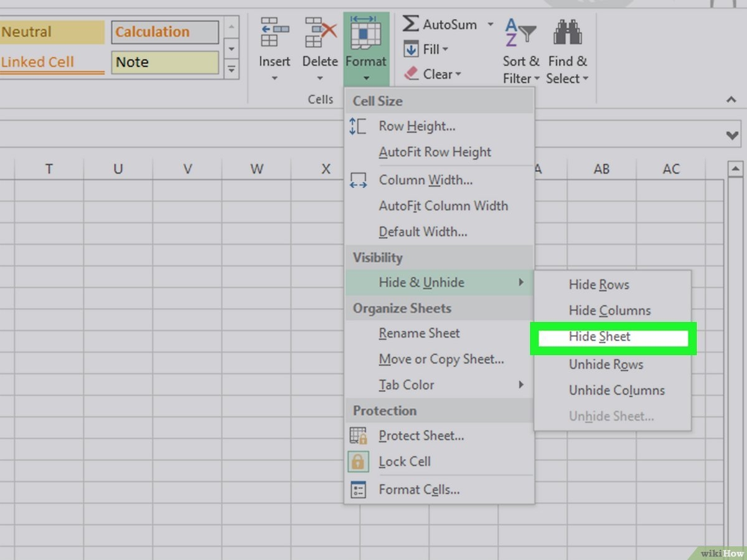747x560 pixels.
Task: Apply the Note cell style
Action: tap(164, 62)
